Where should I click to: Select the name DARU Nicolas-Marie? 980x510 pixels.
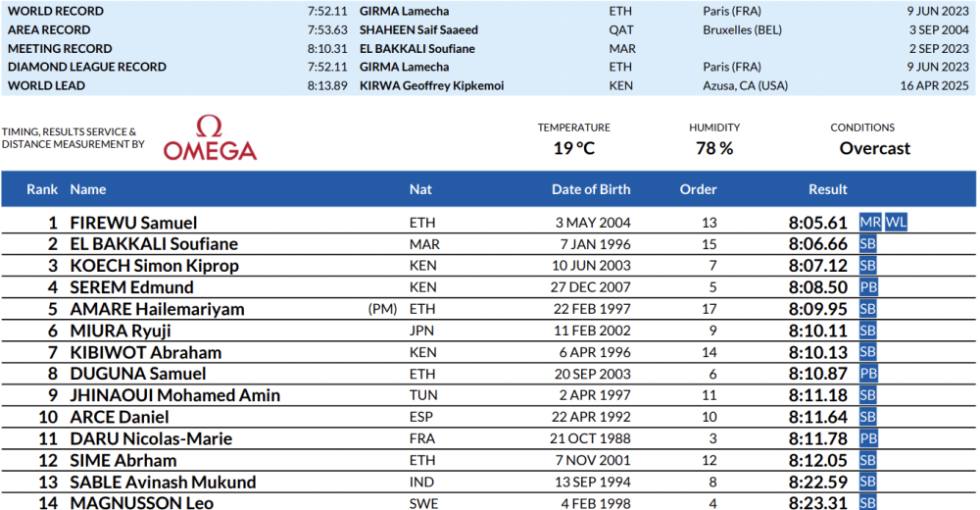point(151,438)
